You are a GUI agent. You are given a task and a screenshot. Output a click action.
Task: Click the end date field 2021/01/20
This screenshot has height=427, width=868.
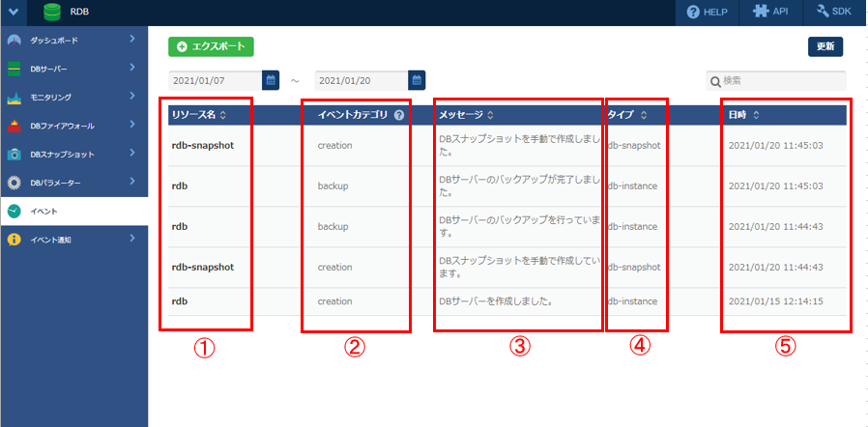click(x=362, y=80)
